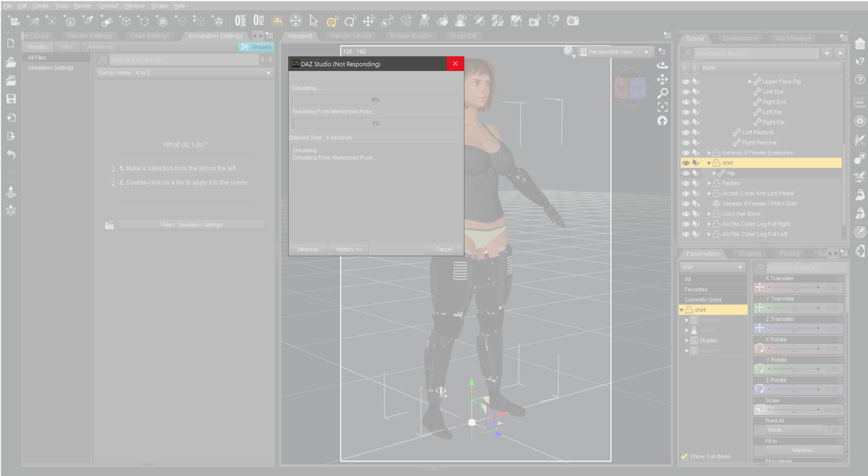Click the Simulate button
Screen dimensions: 868x476
coord(256,47)
